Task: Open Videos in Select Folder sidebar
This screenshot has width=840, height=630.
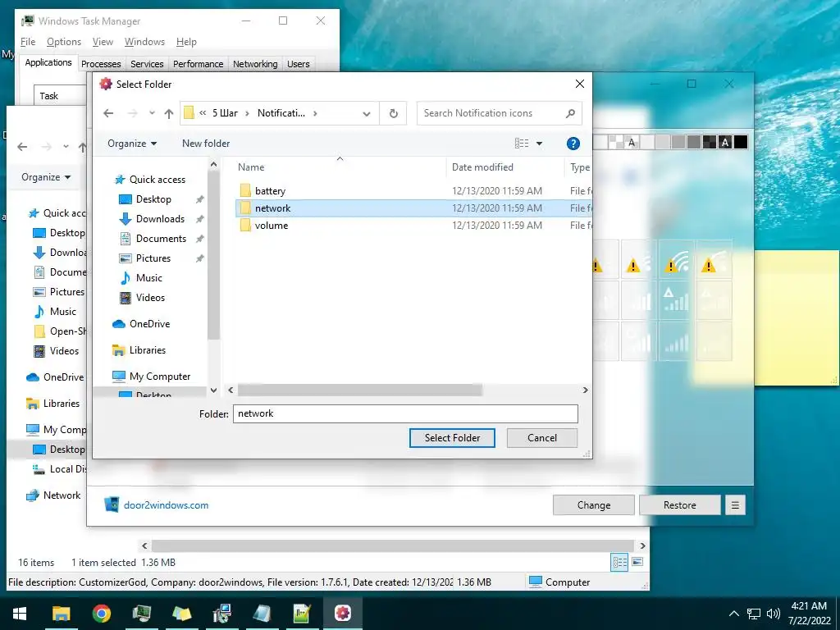Action: 150,297
